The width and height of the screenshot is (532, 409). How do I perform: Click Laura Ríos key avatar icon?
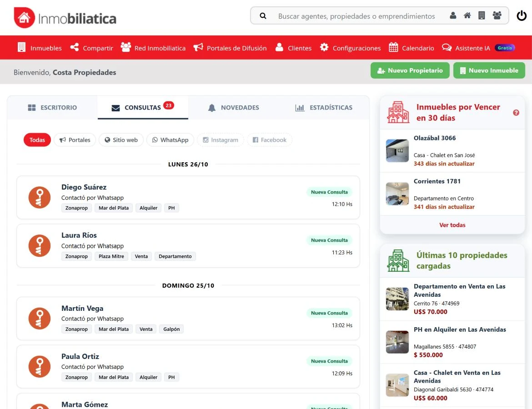pyautogui.click(x=40, y=245)
